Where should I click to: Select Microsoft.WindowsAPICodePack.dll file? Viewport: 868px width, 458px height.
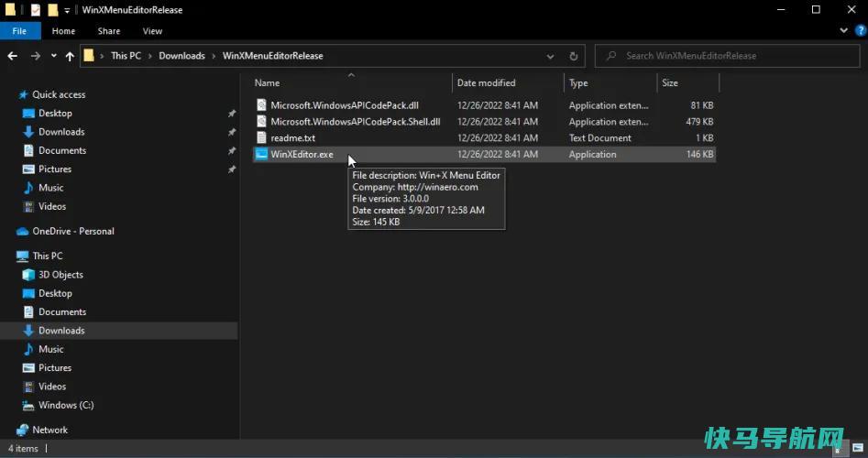coord(345,105)
